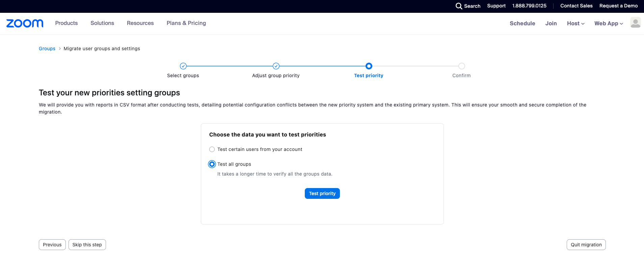Click 'Choose the data you want to test priorities'
The height and width of the screenshot is (275, 644).
pos(268,134)
